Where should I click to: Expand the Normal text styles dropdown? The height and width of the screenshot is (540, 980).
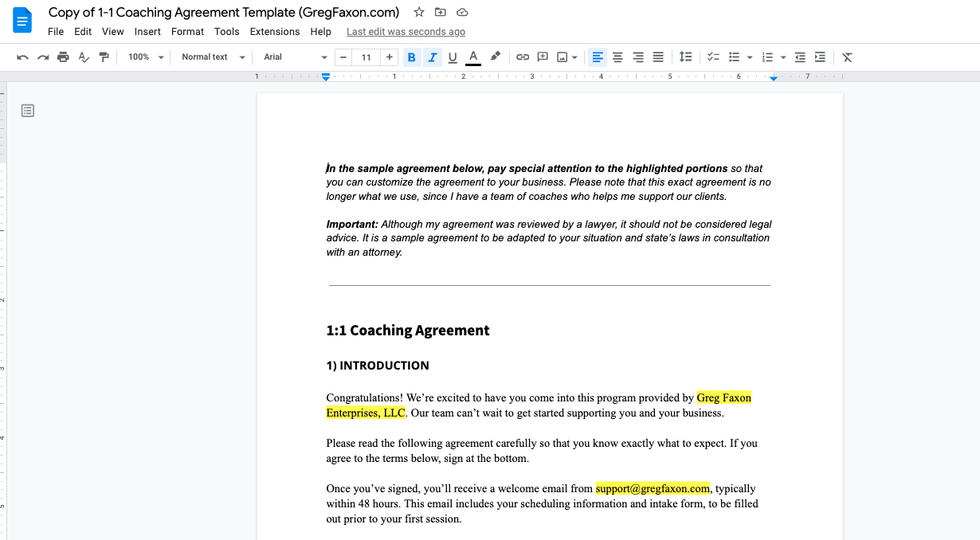click(x=210, y=57)
